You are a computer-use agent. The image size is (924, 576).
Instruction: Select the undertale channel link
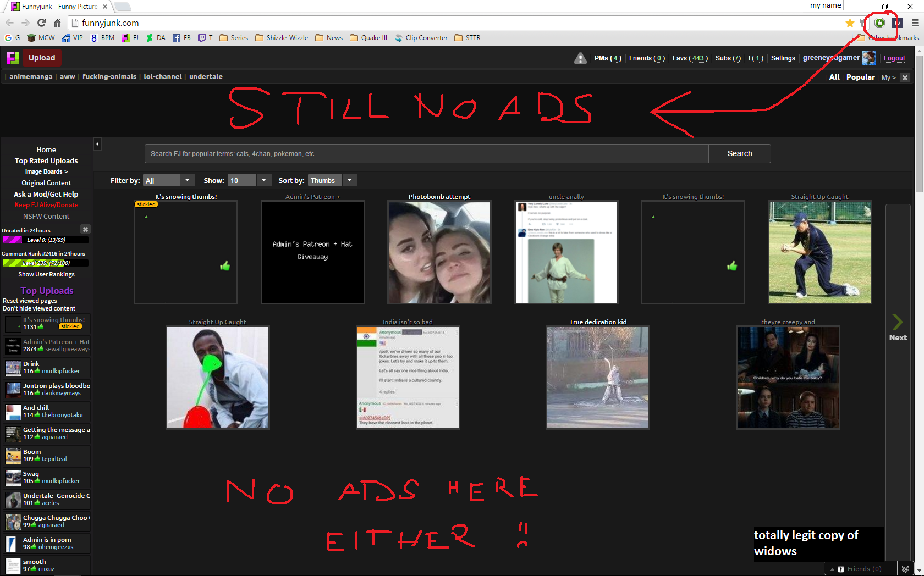(206, 76)
